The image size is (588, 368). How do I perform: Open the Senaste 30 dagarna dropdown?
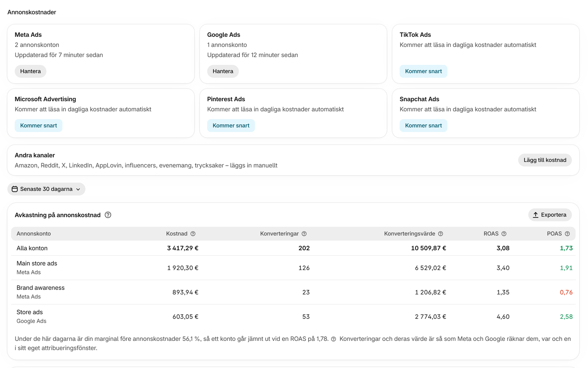point(46,189)
